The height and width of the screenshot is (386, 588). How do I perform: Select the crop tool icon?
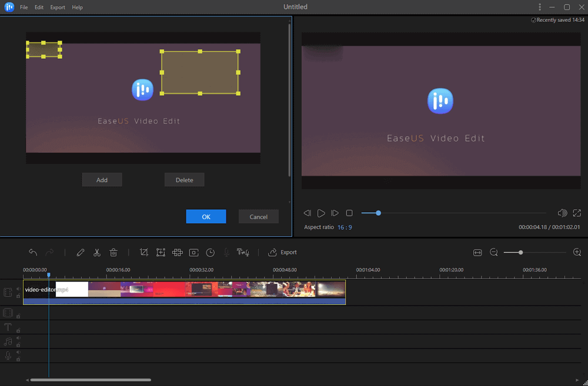[x=144, y=252]
